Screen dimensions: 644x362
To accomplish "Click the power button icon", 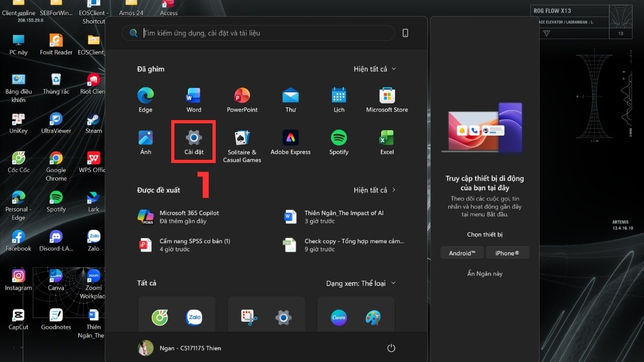I will [391, 348].
